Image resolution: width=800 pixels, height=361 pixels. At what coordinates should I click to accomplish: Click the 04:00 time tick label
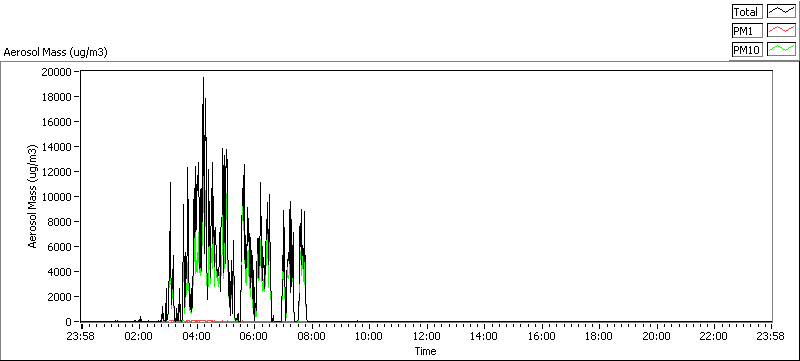point(196,336)
